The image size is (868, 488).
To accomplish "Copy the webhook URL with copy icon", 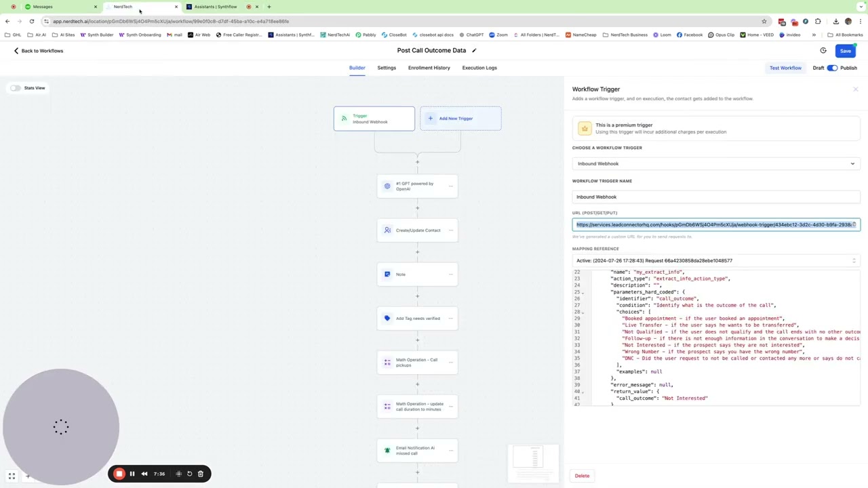I will click(x=854, y=224).
